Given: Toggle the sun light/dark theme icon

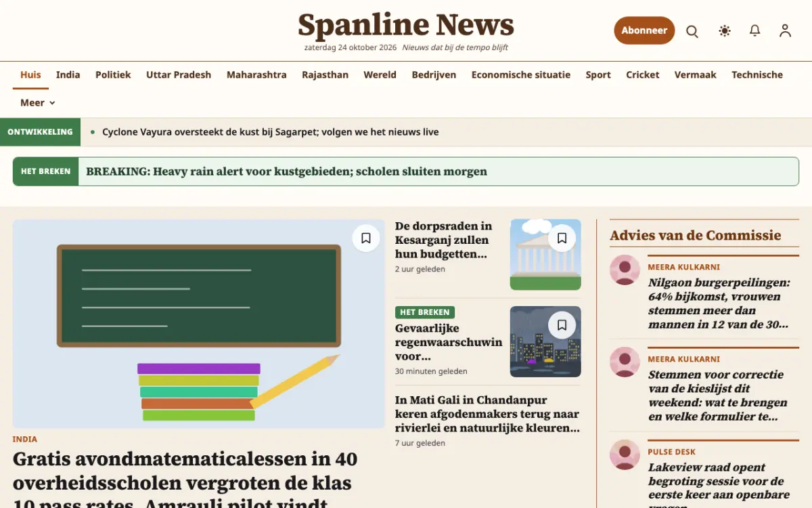Looking at the screenshot, I should [x=725, y=30].
